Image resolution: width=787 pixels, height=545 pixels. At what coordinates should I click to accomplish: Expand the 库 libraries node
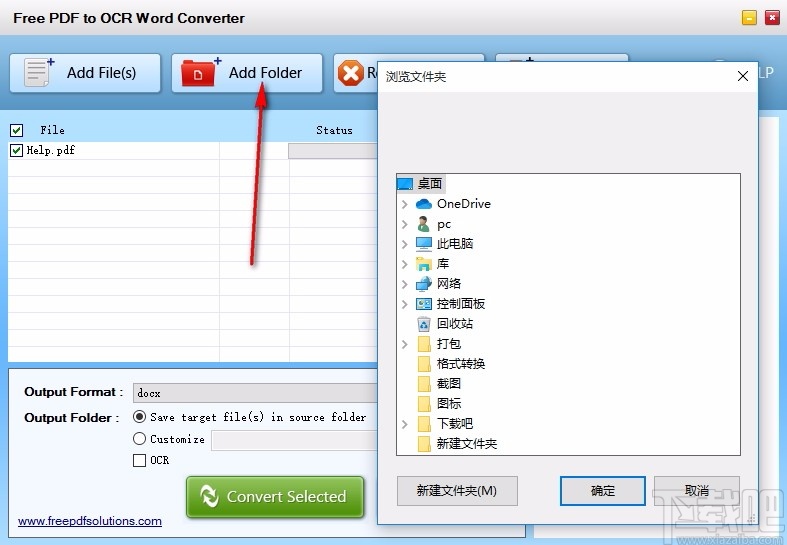click(405, 264)
